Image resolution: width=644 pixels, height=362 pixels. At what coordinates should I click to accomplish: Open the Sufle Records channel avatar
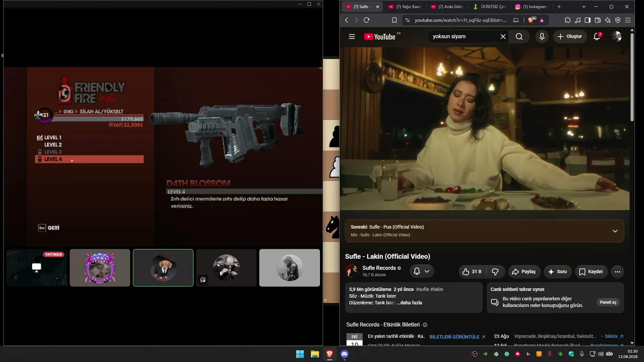click(352, 271)
